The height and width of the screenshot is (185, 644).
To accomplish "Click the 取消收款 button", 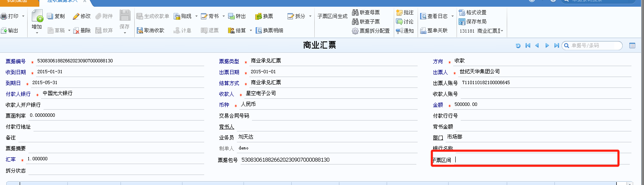I will pyautogui.click(x=151, y=31).
